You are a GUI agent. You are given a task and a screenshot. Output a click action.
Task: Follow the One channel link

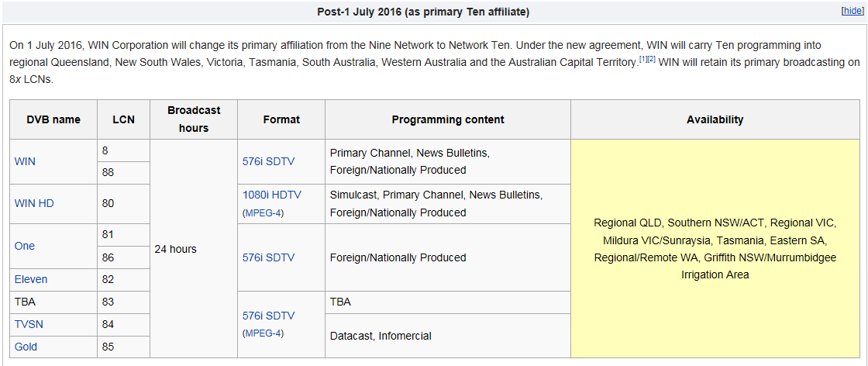click(25, 246)
